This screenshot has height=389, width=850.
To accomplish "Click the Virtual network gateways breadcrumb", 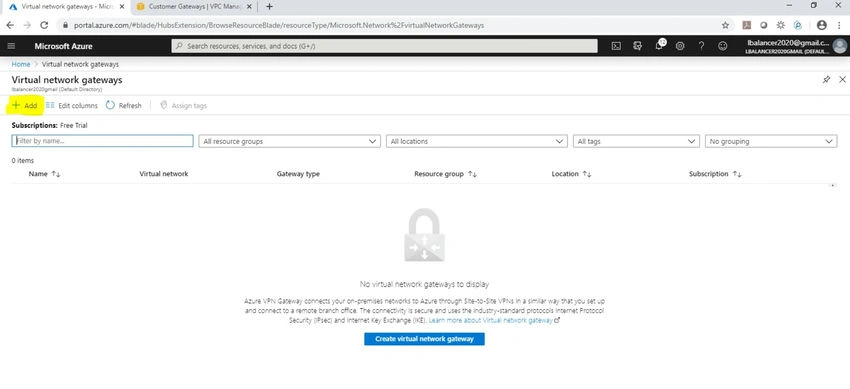I will coord(80,64).
